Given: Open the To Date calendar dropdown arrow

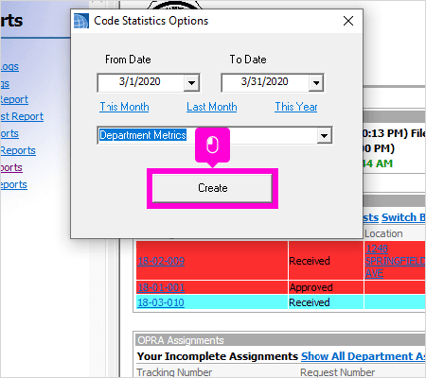Looking at the screenshot, I should [316, 83].
